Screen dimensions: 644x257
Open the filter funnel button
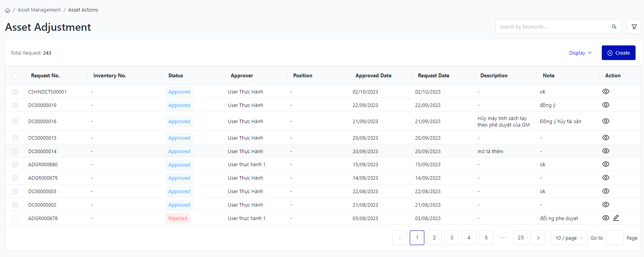(634, 27)
